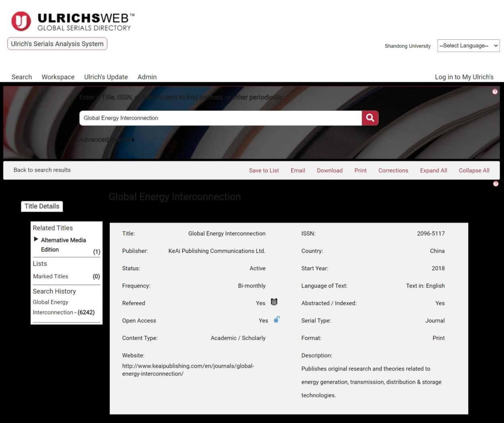Go back to search results
This screenshot has height=423, width=504.
click(x=42, y=170)
